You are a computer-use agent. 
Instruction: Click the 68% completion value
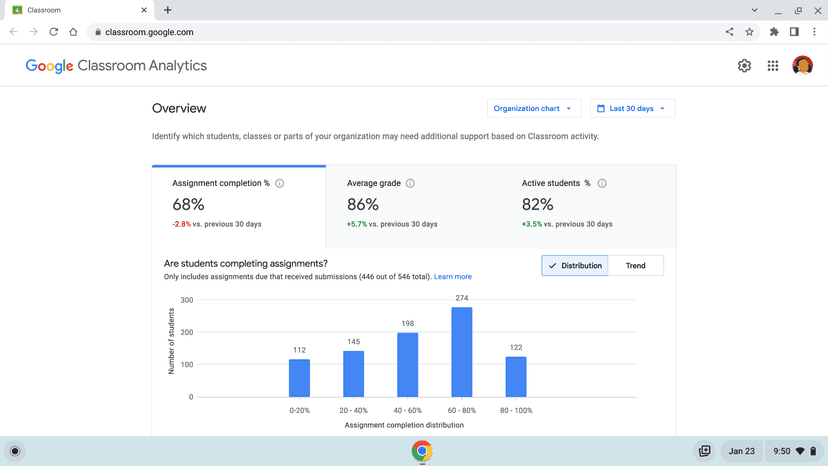189,204
